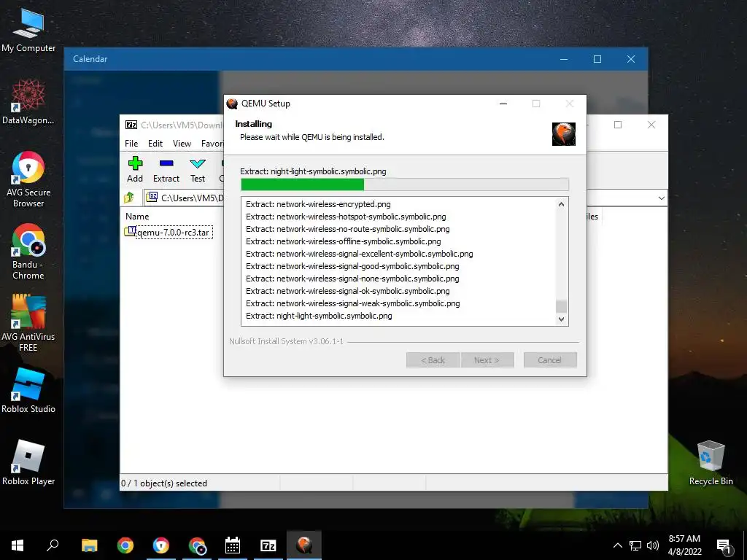Switch to QEMU Setup on taskbar

coord(304,545)
